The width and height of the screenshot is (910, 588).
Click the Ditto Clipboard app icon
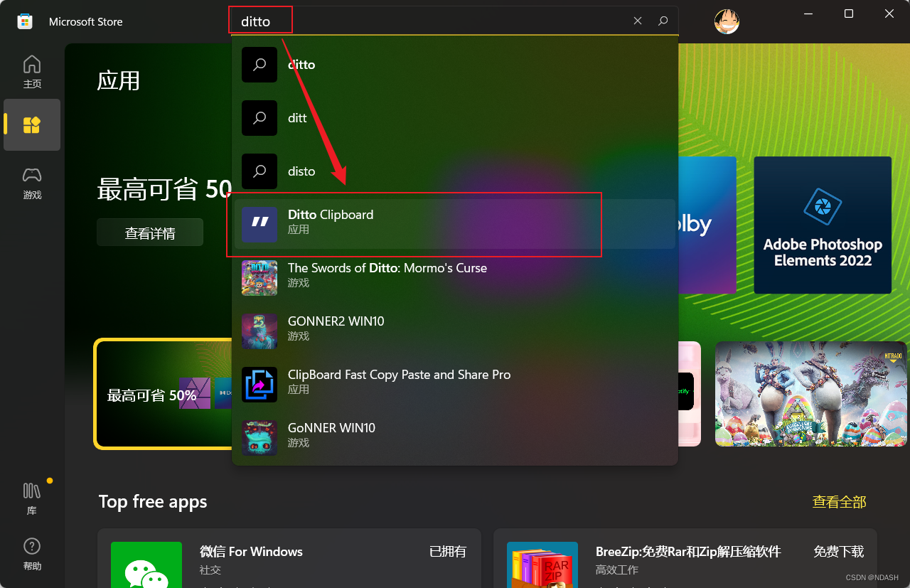click(259, 225)
